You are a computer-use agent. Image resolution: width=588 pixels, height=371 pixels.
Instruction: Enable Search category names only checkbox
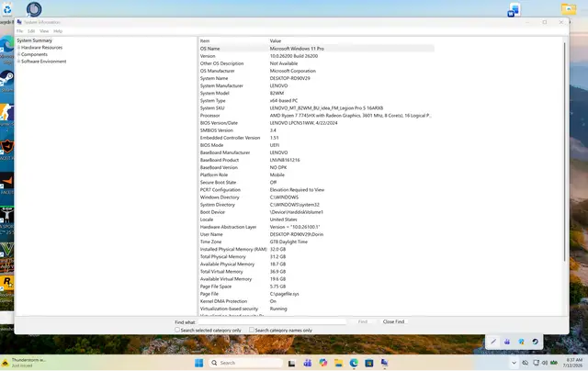click(251, 330)
